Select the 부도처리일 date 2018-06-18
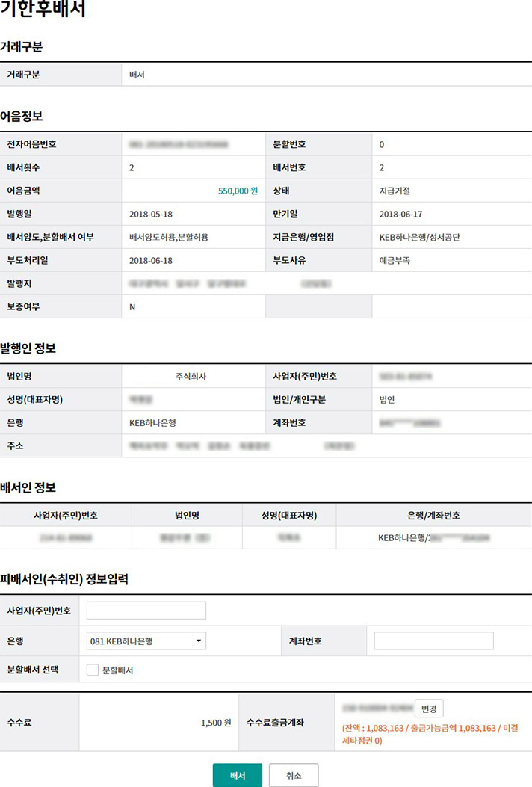This screenshot has width=532, height=787. (150, 260)
